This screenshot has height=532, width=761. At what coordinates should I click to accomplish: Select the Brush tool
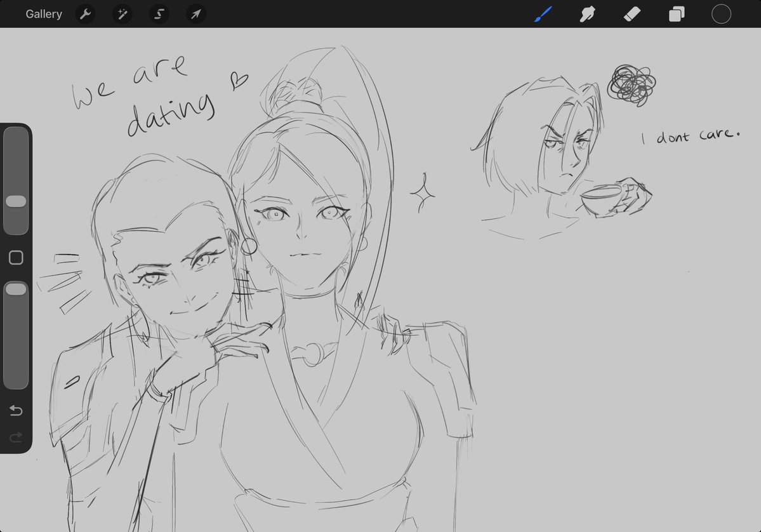coord(543,14)
